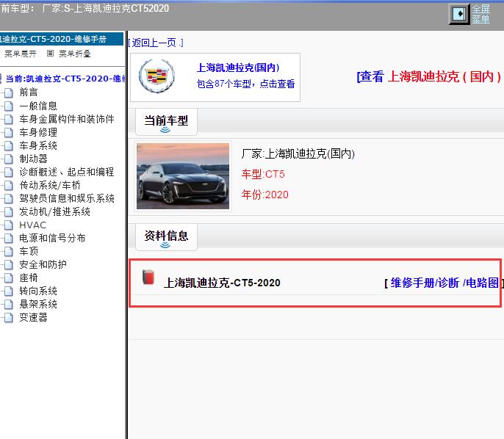Open the 车顶 tree item

29,251
